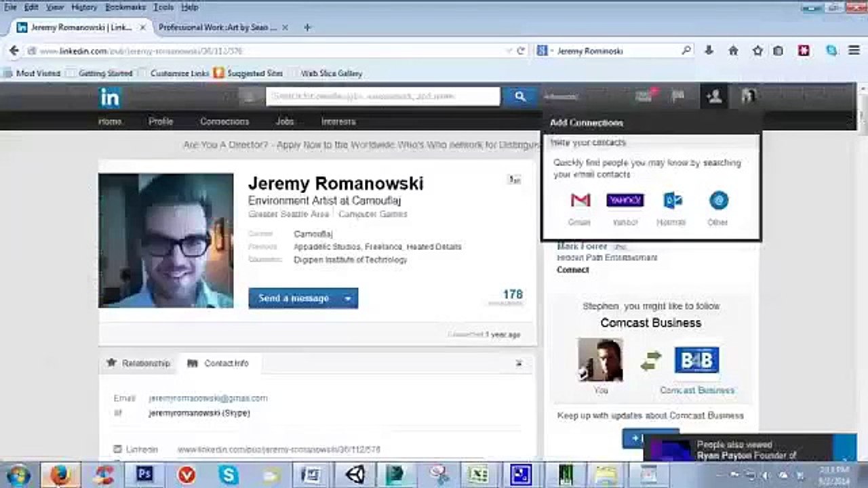This screenshot has height=488, width=868.
Task: Open the LinkedIn messages inbox icon
Action: [x=644, y=96]
